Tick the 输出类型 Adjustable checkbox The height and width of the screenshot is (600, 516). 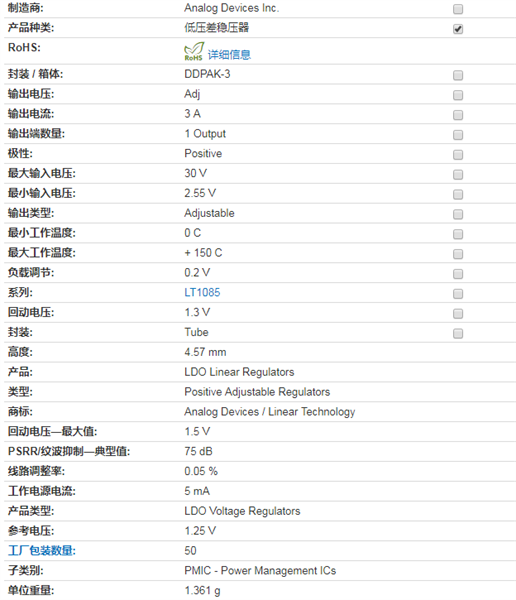pyautogui.click(x=458, y=214)
